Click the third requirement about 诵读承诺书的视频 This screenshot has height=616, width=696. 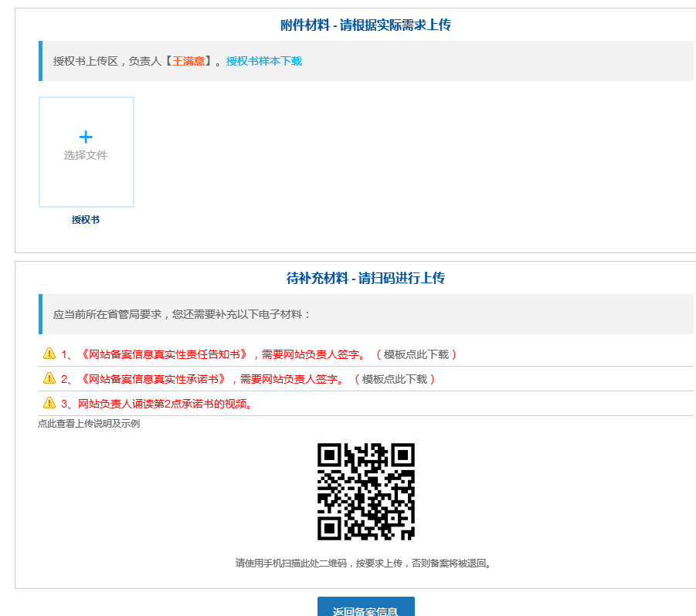point(166,404)
